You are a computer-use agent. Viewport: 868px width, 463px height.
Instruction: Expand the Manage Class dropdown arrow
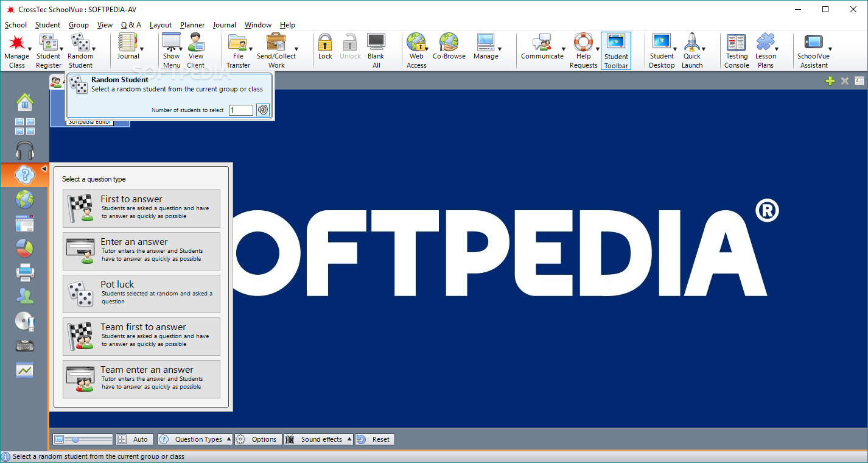click(x=29, y=50)
